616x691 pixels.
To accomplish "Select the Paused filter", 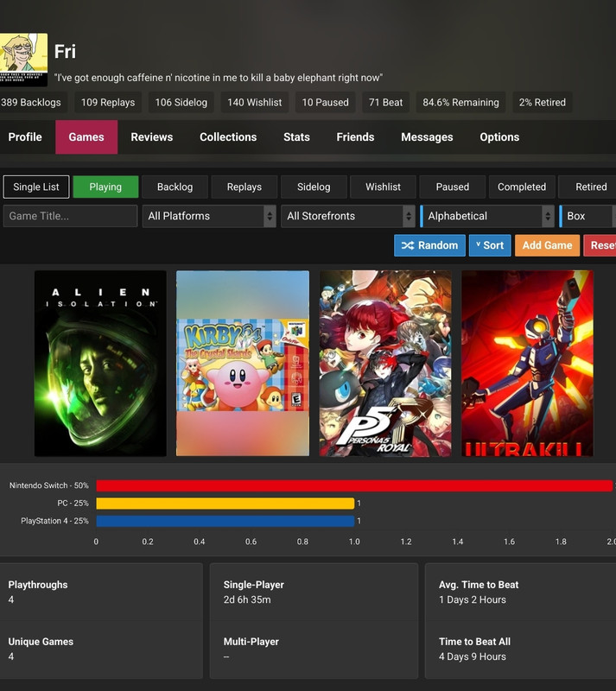I will click(x=453, y=187).
